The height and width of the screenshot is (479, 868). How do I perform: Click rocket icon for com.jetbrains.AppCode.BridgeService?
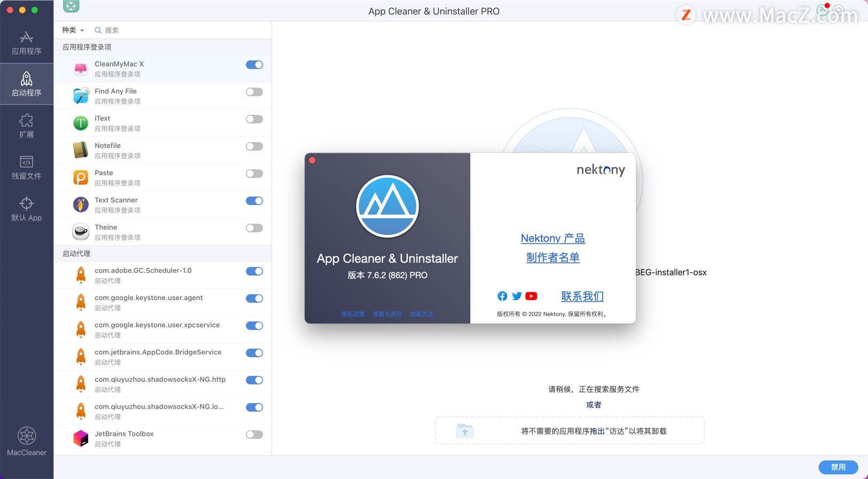(81, 357)
